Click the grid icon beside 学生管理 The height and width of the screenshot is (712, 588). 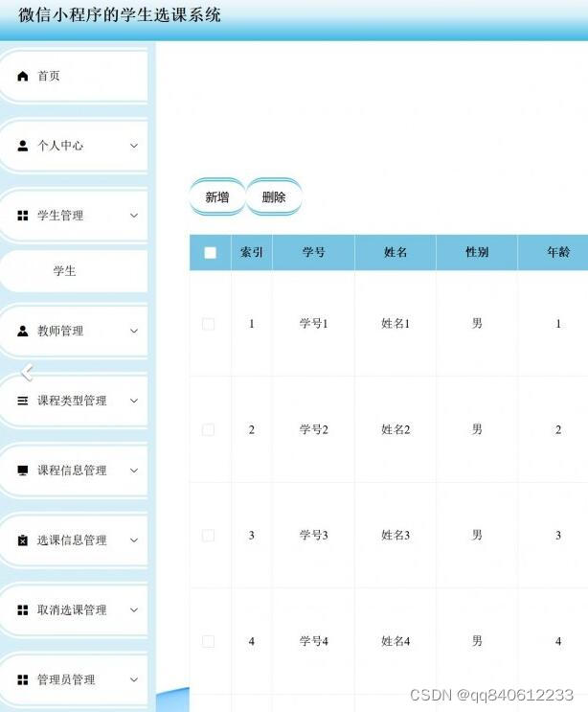pyautogui.click(x=23, y=217)
